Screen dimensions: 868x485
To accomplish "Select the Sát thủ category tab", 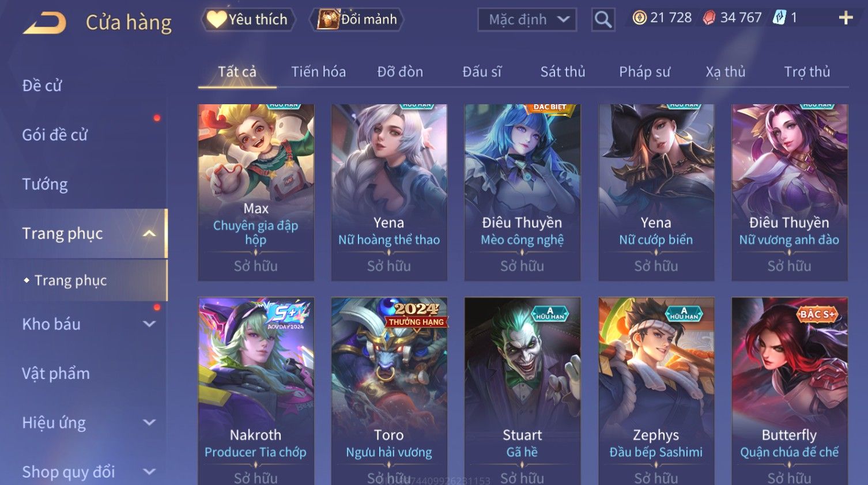I will 563,72.
